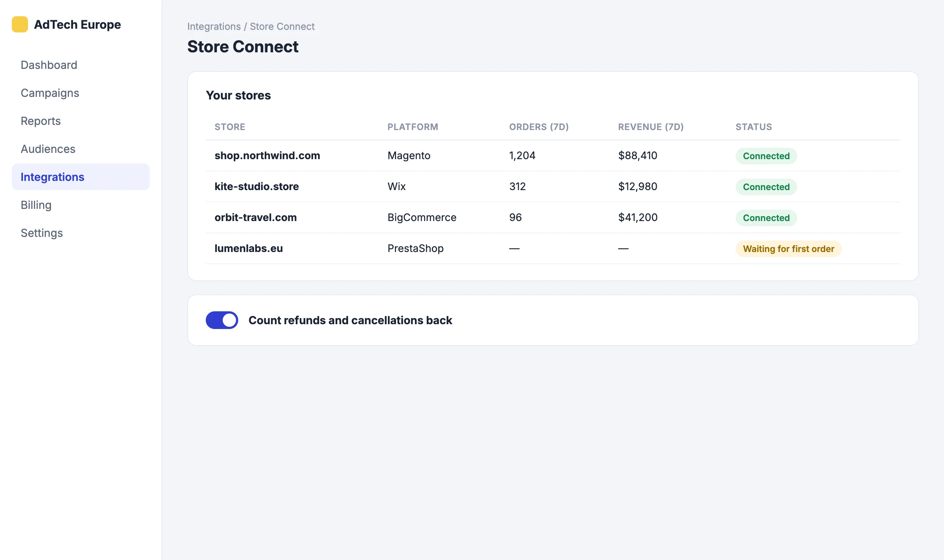Click the lumenlabs.eu store name
944x560 pixels.
[249, 248]
